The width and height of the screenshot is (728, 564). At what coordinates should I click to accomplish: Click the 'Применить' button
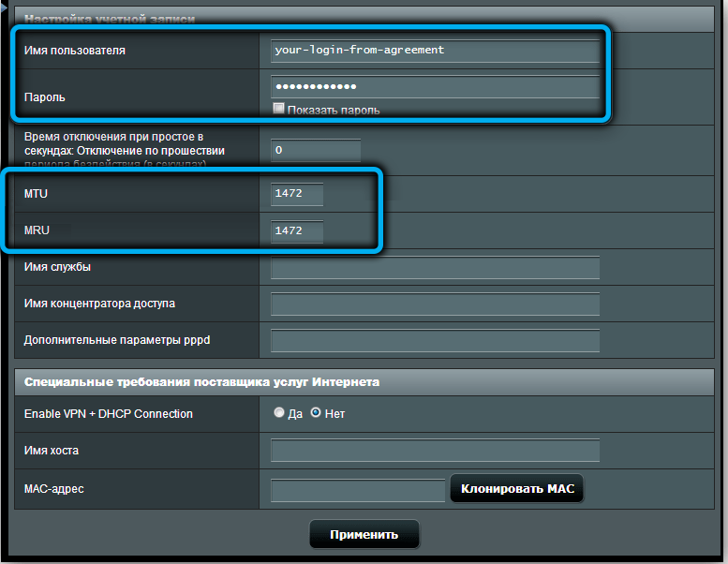pyautogui.click(x=364, y=534)
